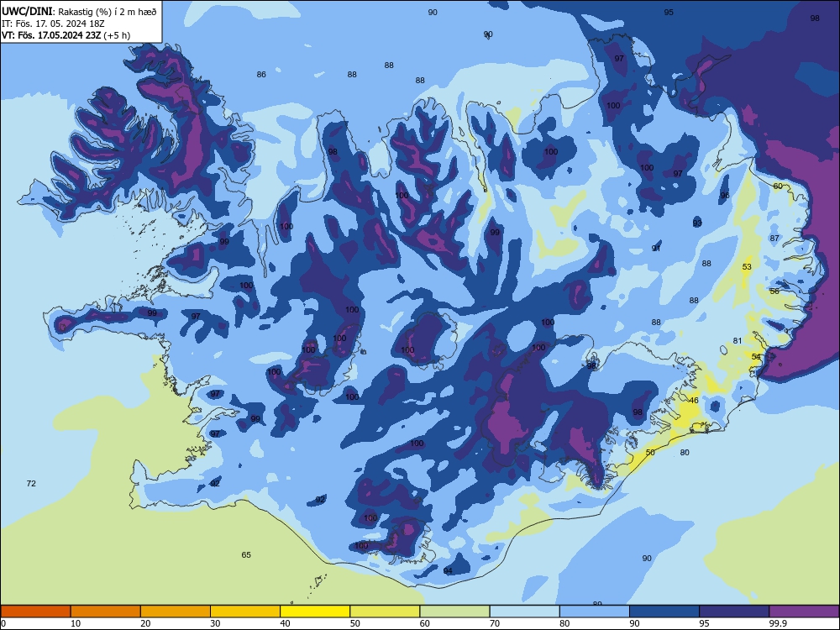This screenshot has width=840, height=630.
Task: Click the value 56 in the eastern fjords
Action: click(x=774, y=291)
